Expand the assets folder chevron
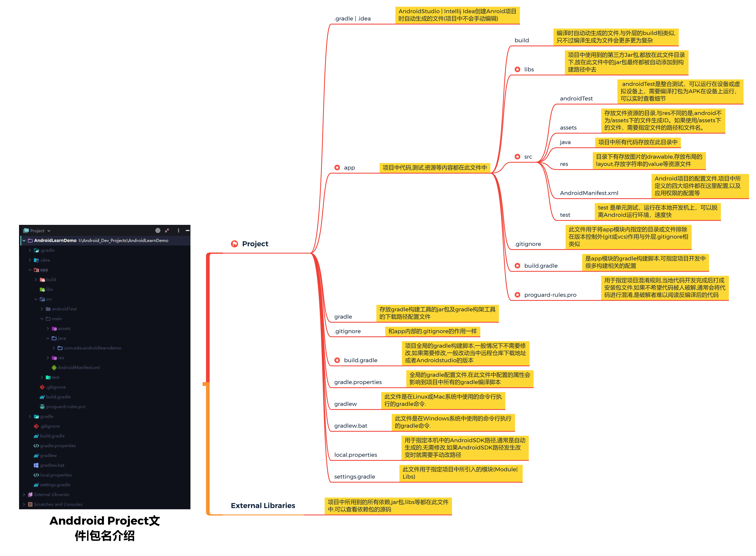Viewport: 756px width, 556px height. click(x=48, y=328)
